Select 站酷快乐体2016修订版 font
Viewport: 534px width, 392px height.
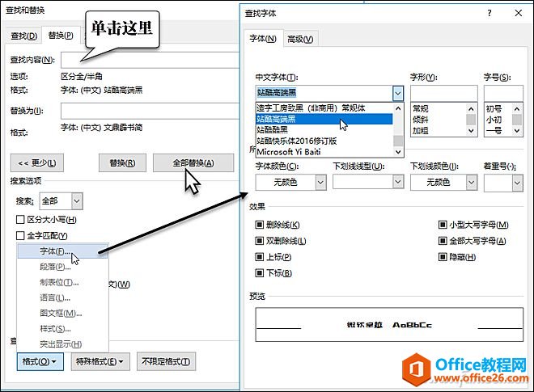(324, 141)
